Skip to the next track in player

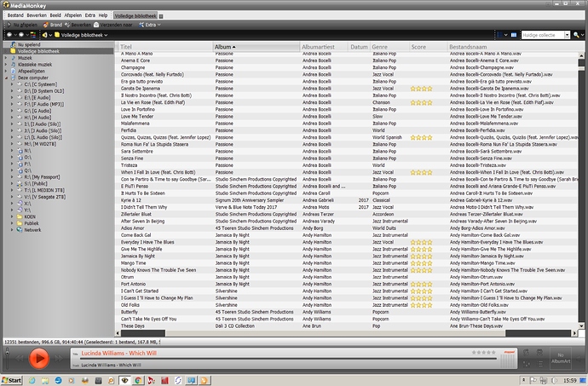pyautogui.click(x=59, y=358)
